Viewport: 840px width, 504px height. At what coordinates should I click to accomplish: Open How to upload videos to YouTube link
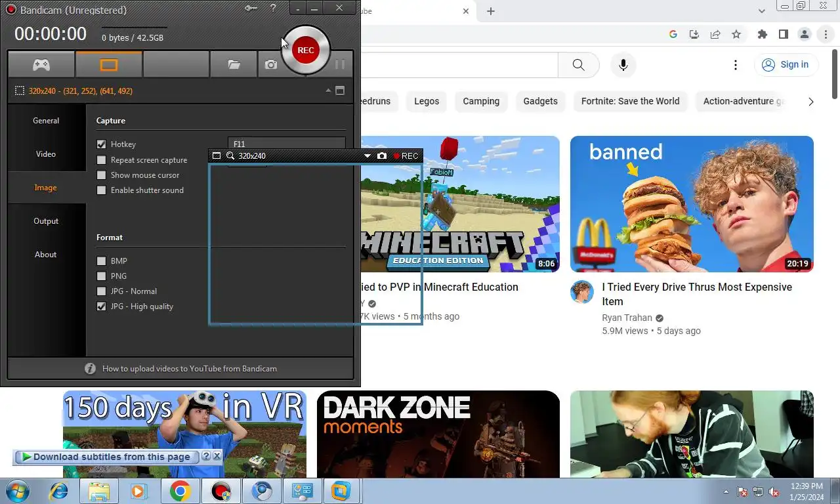point(190,369)
